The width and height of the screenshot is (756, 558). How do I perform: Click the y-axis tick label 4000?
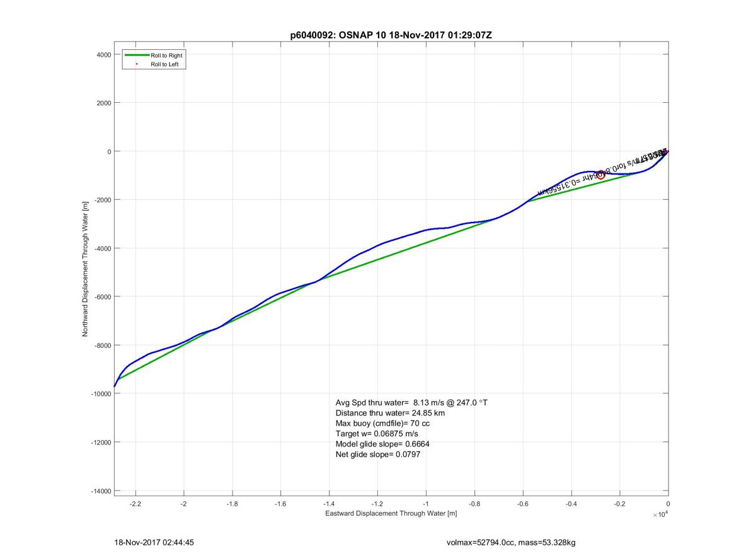104,55
